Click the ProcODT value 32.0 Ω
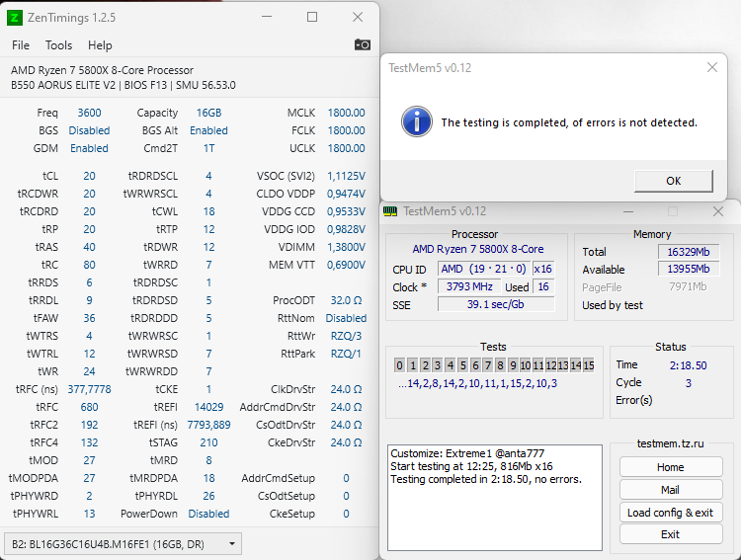 pyautogui.click(x=347, y=300)
